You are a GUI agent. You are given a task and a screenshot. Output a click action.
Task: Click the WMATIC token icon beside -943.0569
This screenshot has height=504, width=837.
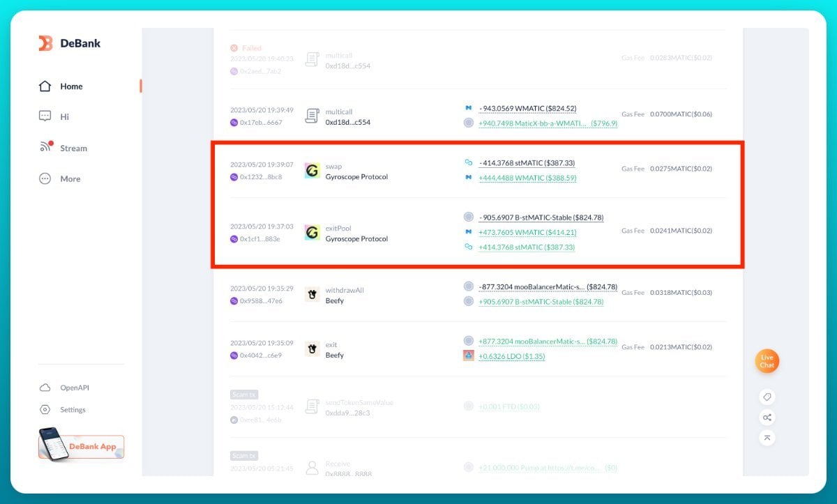[x=469, y=108]
